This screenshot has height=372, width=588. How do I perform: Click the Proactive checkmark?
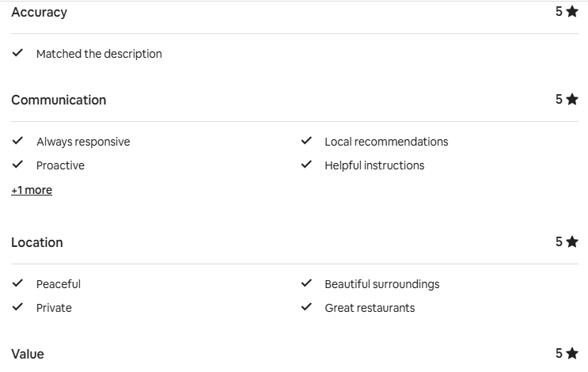pyautogui.click(x=17, y=165)
